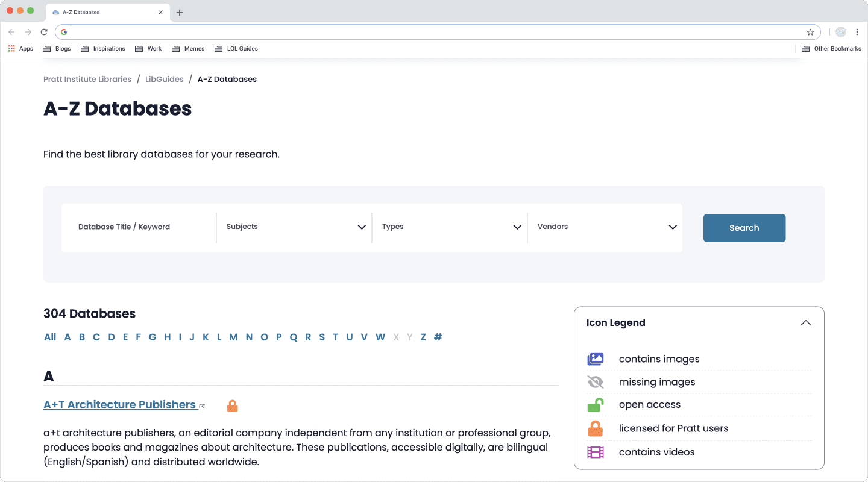Click the Search button
The height and width of the screenshot is (482, 868).
[x=744, y=228]
